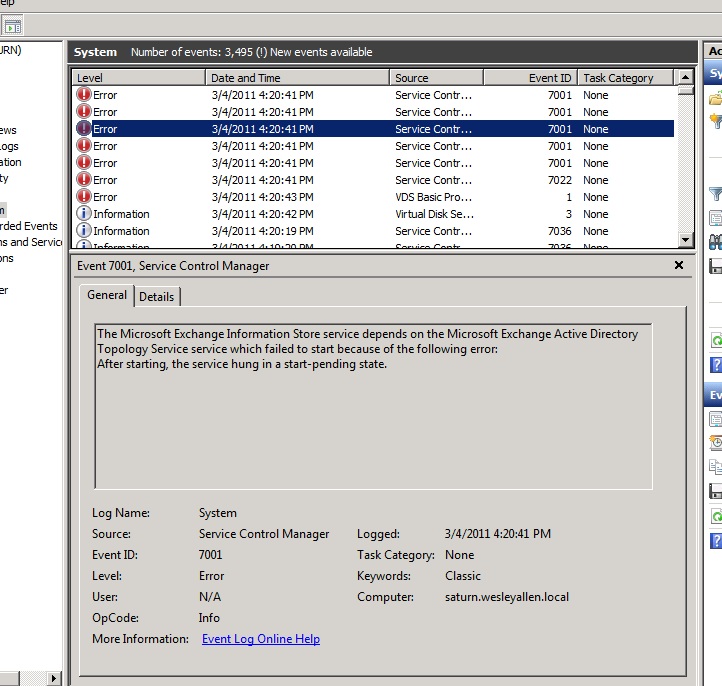The width and height of the screenshot is (722, 686).
Task: Click the Copy icon in the event actions
Action: coord(716,466)
